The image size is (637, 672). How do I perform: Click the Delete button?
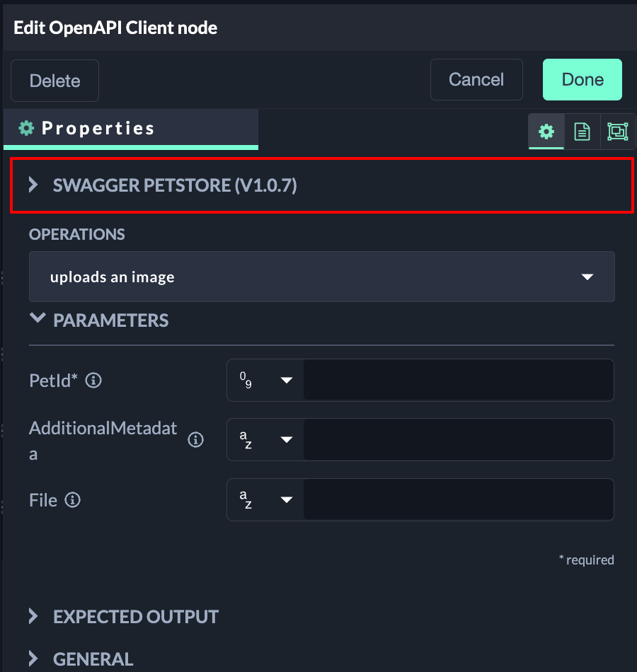[x=54, y=81]
